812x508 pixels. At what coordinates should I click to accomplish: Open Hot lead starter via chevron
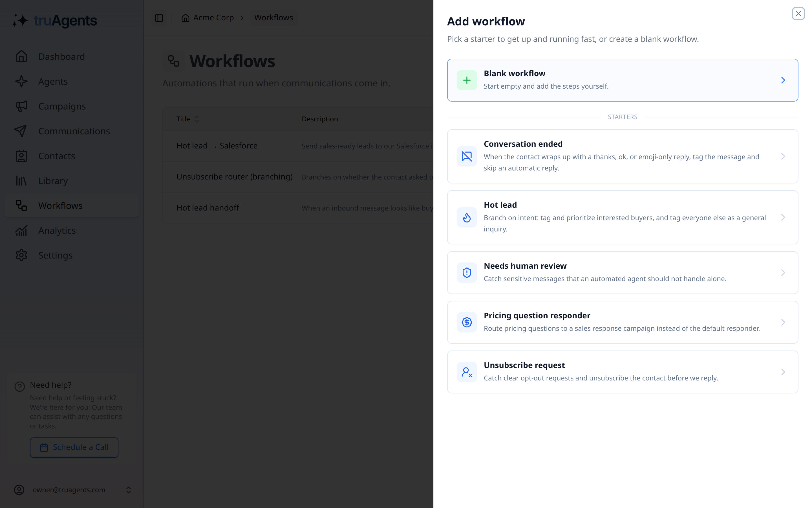coord(783,217)
